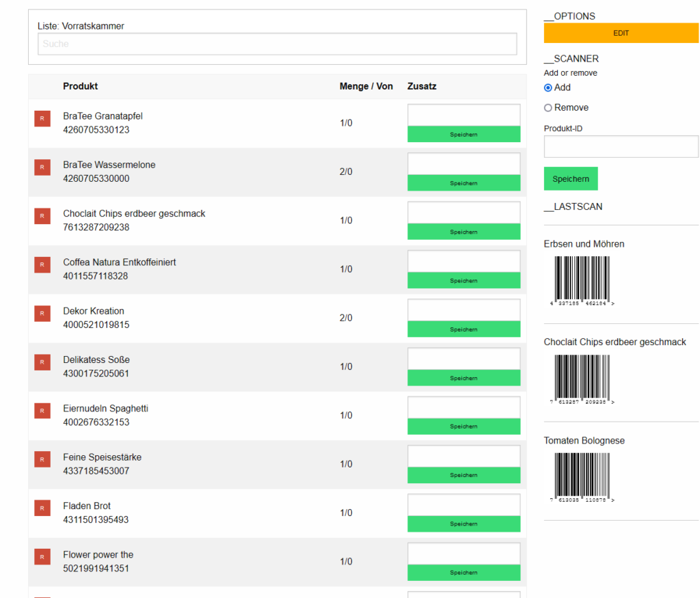Image resolution: width=700 pixels, height=598 pixels.
Task: Select the Add radio option
Action: (x=548, y=87)
